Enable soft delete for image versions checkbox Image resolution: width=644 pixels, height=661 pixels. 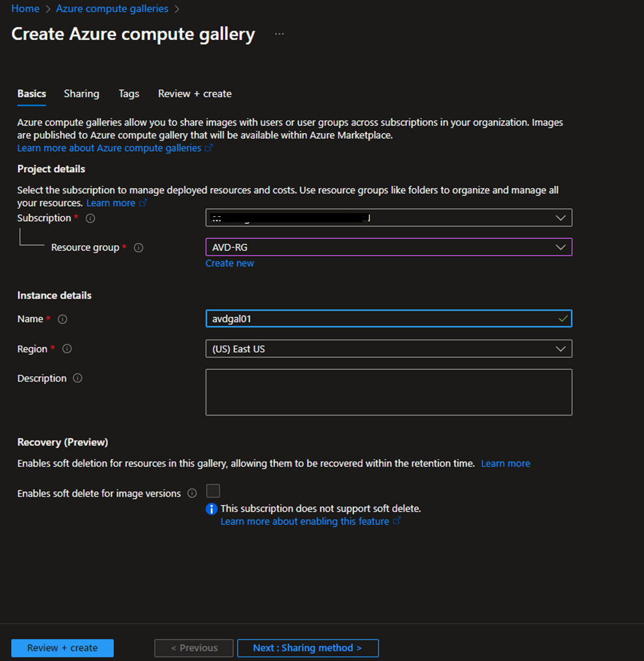pos(213,491)
